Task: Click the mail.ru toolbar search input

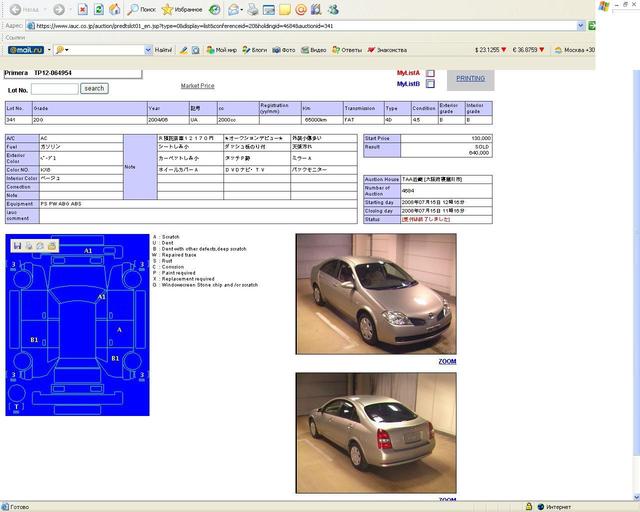Action: click(104, 50)
